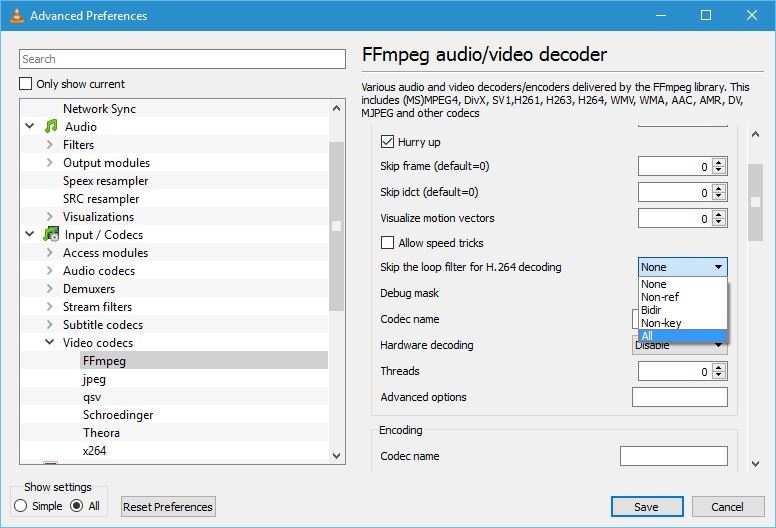Image resolution: width=776 pixels, height=528 pixels.
Task: Click the tree scroll down arrow
Action: (x=337, y=456)
